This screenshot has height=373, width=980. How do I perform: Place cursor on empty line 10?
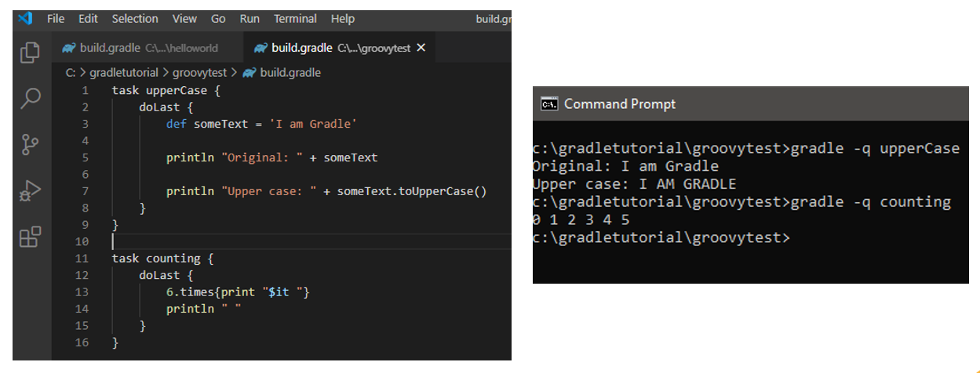point(311,241)
